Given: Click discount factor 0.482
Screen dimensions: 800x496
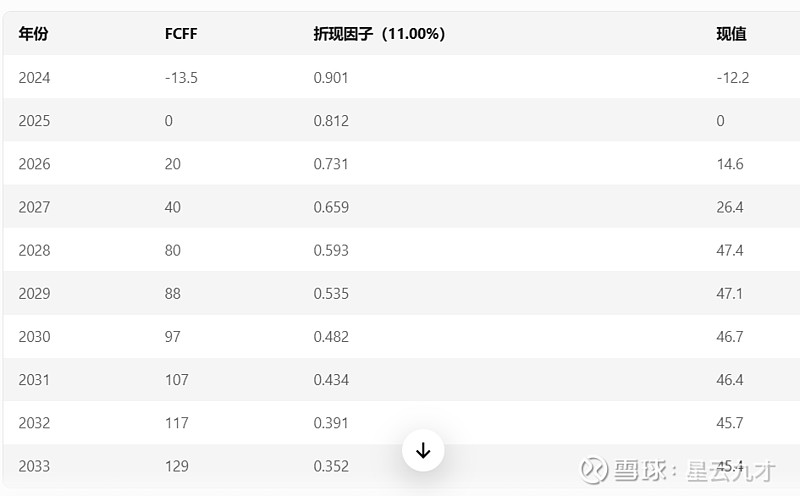Looking at the screenshot, I should coord(331,337).
